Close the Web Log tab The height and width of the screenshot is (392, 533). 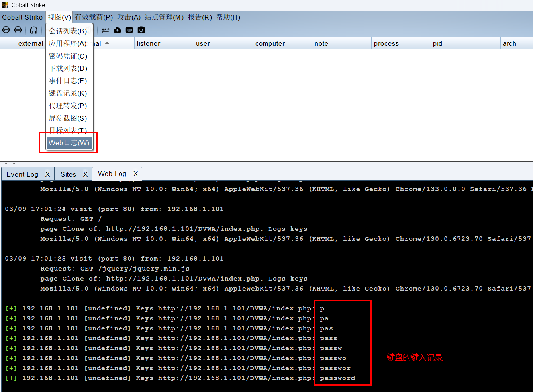[x=135, y=174]
